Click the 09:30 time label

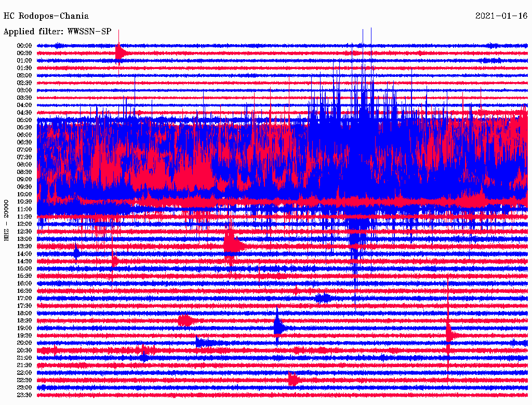point(24,186)
